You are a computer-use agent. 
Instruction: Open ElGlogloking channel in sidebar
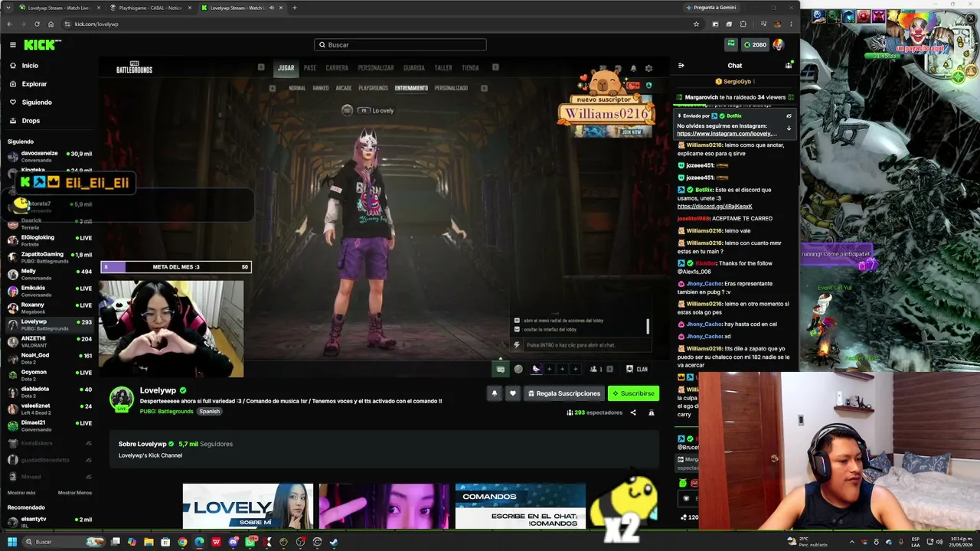[49, 240]
